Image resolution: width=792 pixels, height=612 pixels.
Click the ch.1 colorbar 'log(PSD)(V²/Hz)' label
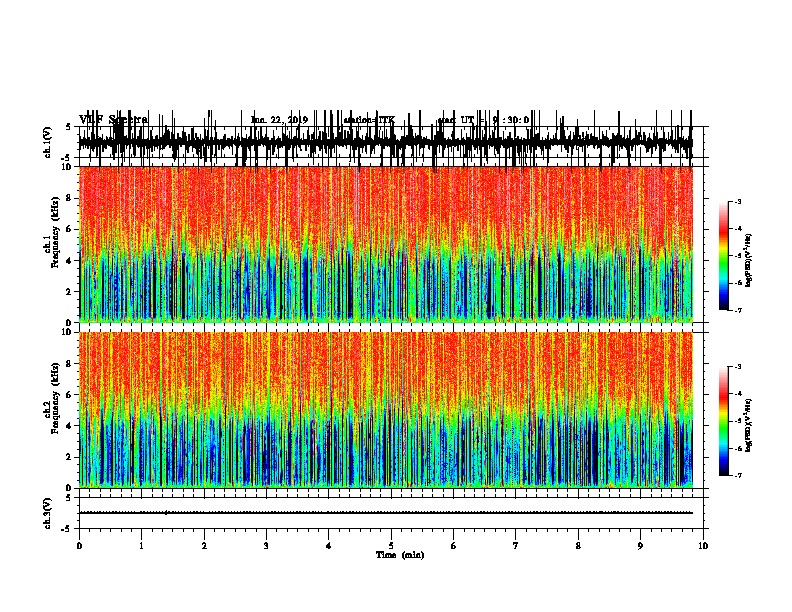[749, 260]
